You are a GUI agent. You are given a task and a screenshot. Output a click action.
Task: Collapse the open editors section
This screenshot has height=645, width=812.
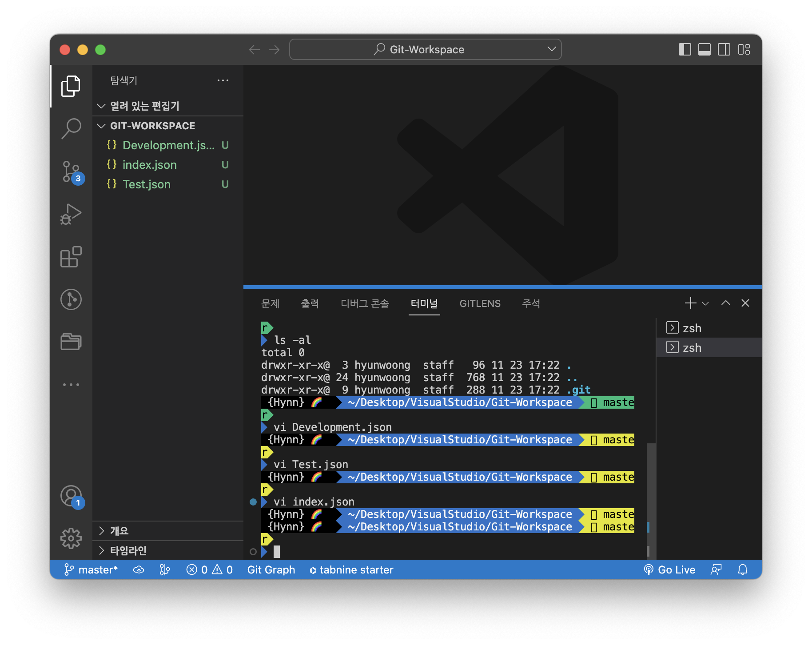point(168,106)
